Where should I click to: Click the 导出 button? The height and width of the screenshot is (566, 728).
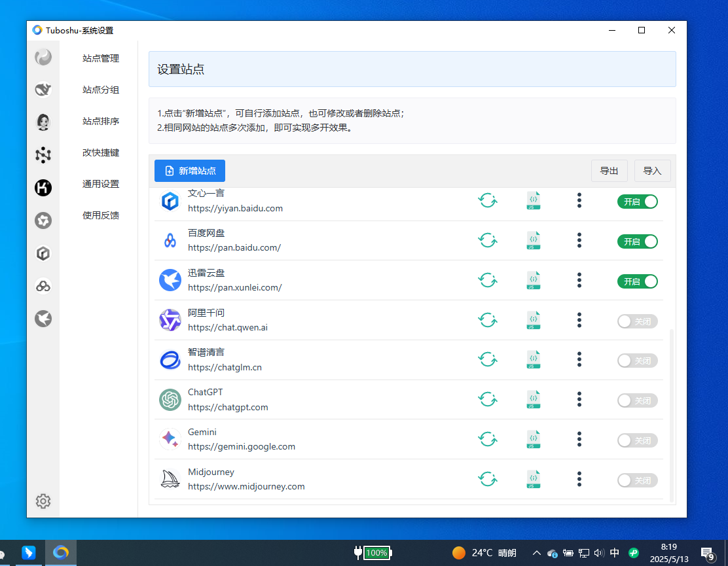pyautogui.click(x=609, y=171)
